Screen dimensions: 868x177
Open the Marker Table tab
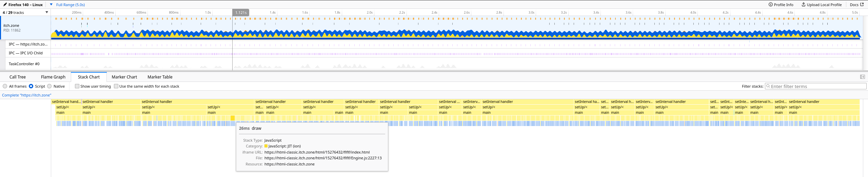pyautogui.click(x=160, y=77)
